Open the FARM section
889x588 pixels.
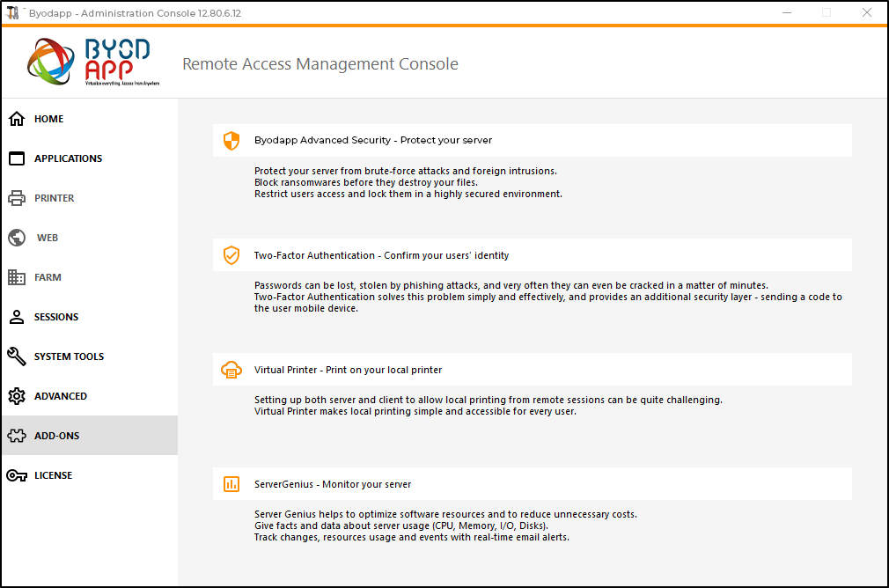coord(90,277)
